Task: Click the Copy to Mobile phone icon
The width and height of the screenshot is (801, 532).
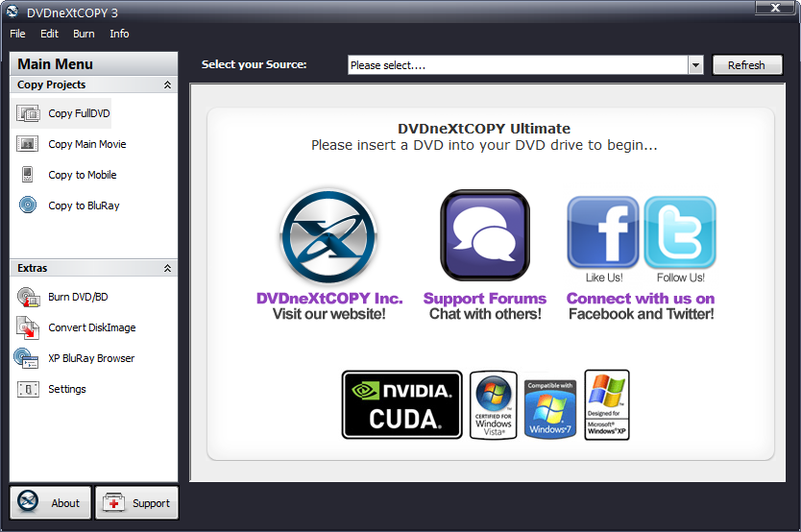Action: [x=28, y=175]
